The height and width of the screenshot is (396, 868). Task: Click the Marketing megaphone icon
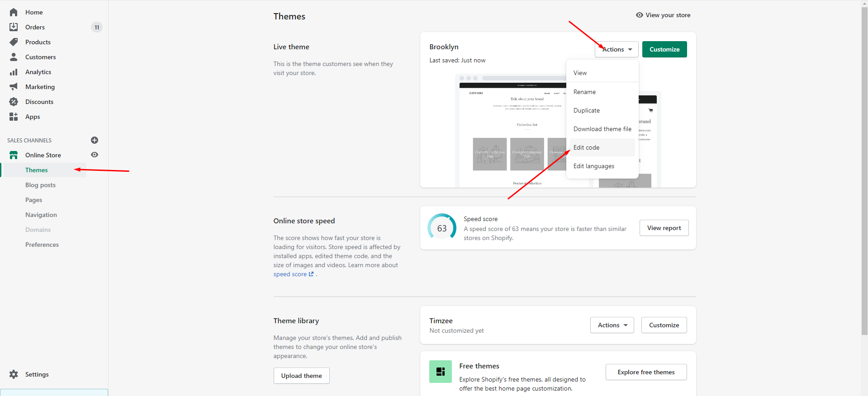coord(14,87)
